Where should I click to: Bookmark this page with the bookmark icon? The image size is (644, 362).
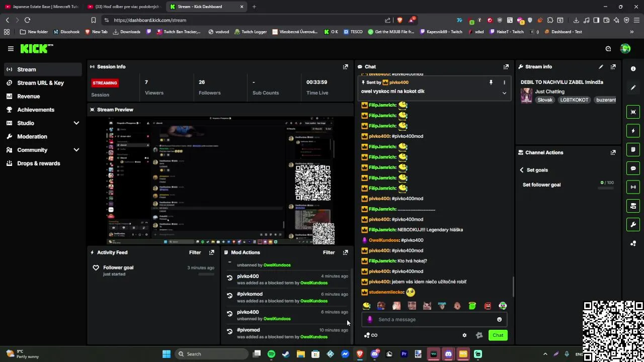(94, 20)
